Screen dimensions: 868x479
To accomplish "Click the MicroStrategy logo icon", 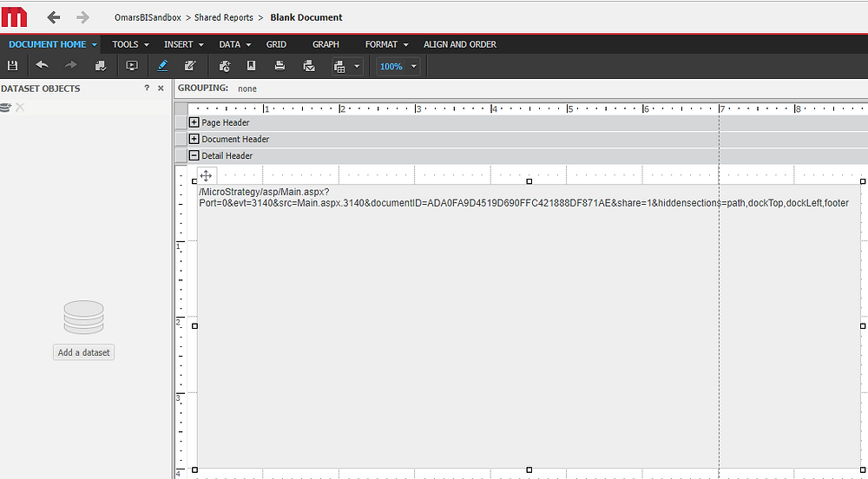I will [x=14, y=17].
